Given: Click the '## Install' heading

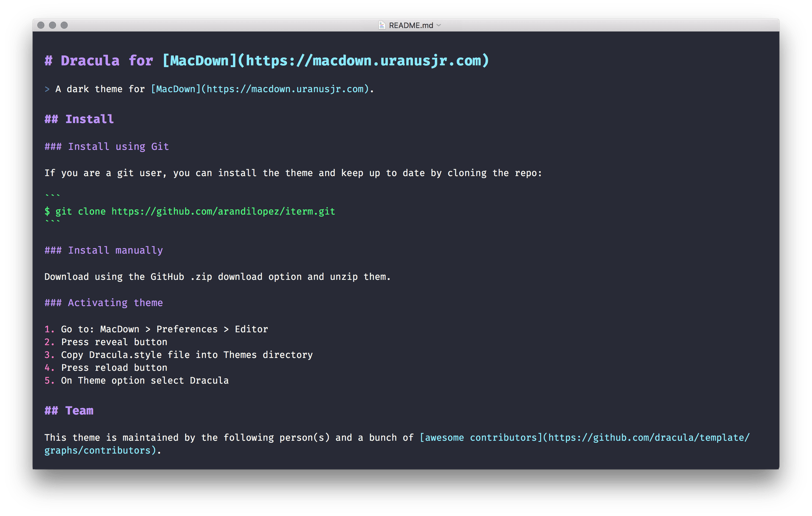Looking at the screenshot, I should (79, 119).
